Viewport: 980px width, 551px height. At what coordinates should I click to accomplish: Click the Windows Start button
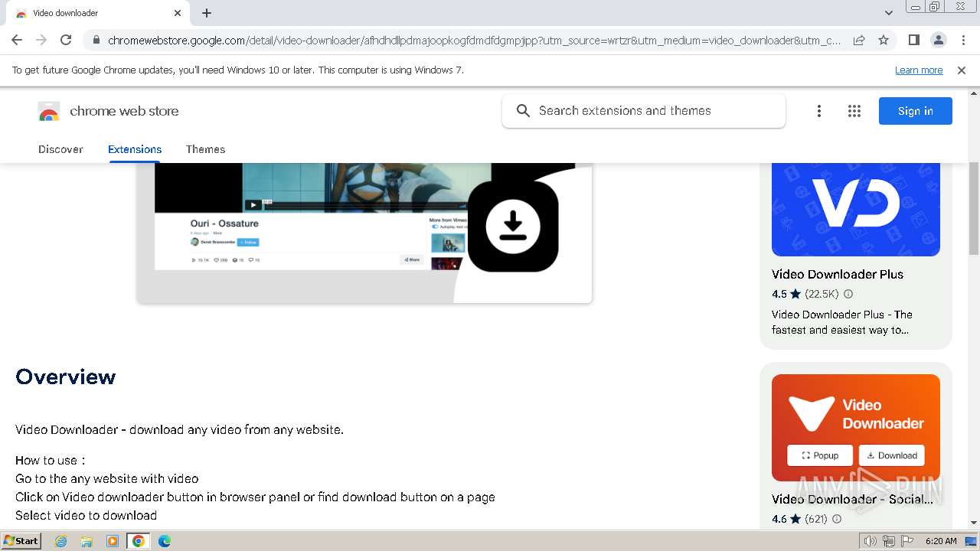click(x=21, y=541)
